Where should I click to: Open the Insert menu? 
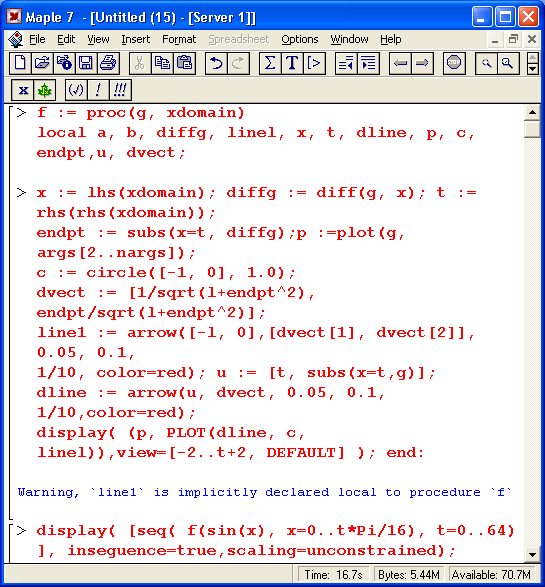tap(136, 39)
